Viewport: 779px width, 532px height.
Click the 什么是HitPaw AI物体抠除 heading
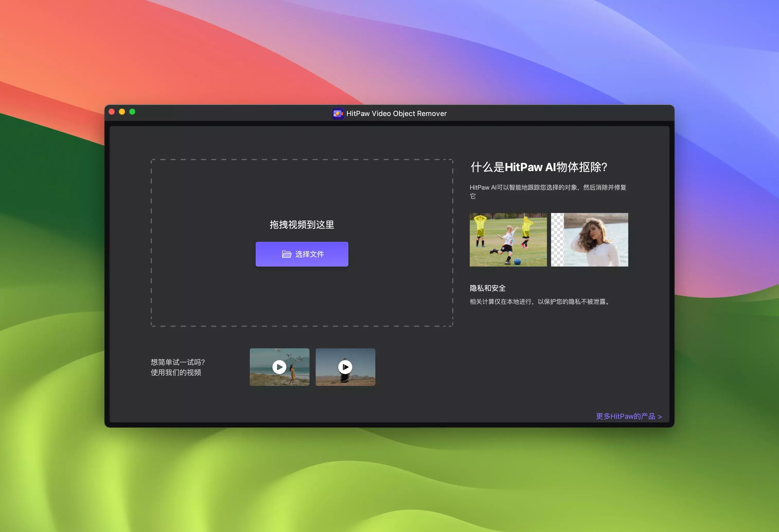(539, 167)
